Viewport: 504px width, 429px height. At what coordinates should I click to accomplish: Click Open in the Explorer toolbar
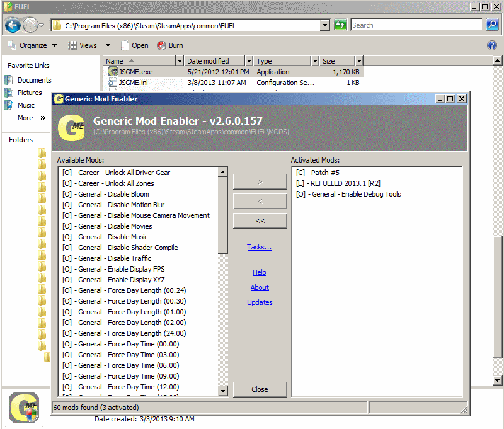pos(135,45)
